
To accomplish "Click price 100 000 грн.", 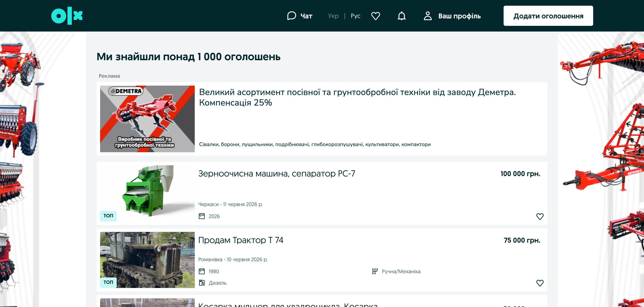I will pos(520,174).
